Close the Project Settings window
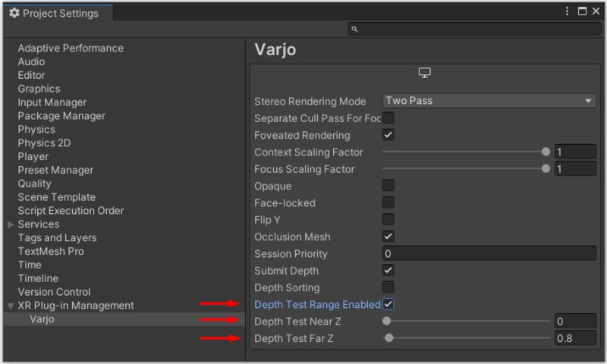This screenshot has height=364, width=607. (596, 11)
